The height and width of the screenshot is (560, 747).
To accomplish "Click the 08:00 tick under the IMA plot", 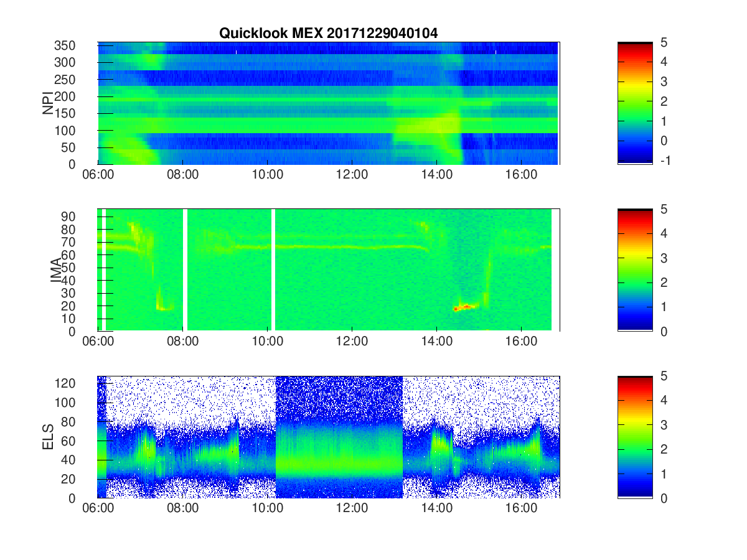I will coord(183,342).
